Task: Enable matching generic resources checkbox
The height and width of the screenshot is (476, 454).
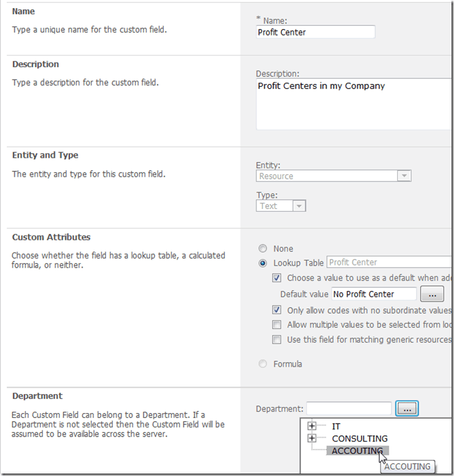Action: point(277,340)
